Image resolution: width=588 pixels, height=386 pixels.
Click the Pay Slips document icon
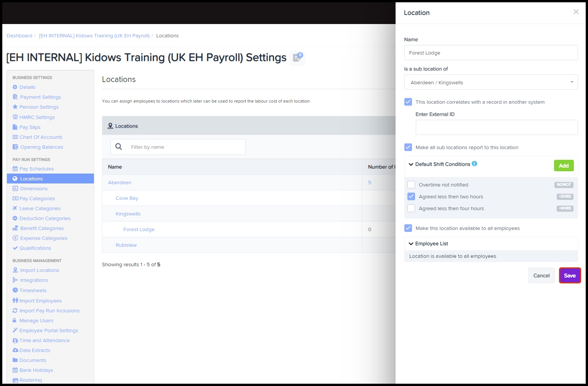tap(15, 127)
